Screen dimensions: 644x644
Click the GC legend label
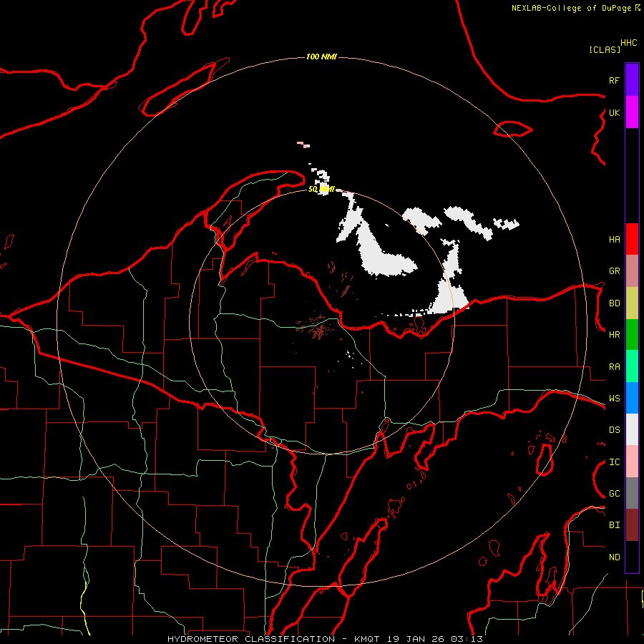pos(614,494)
